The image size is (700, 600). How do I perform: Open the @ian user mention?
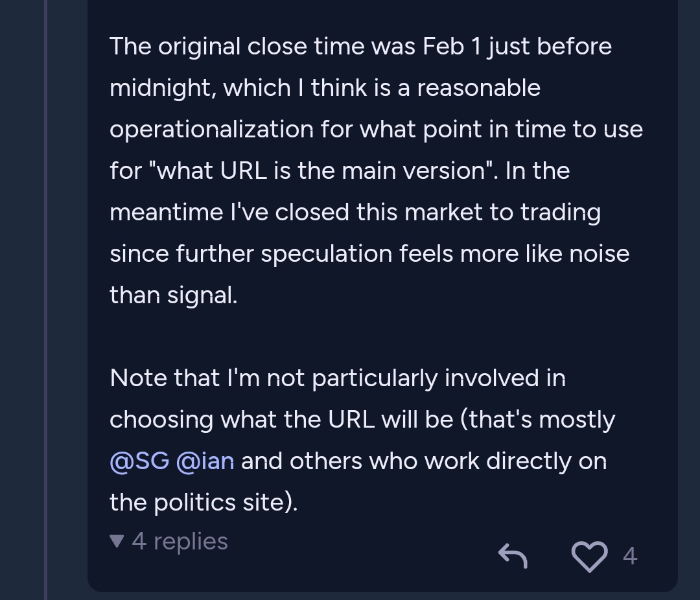205,461
